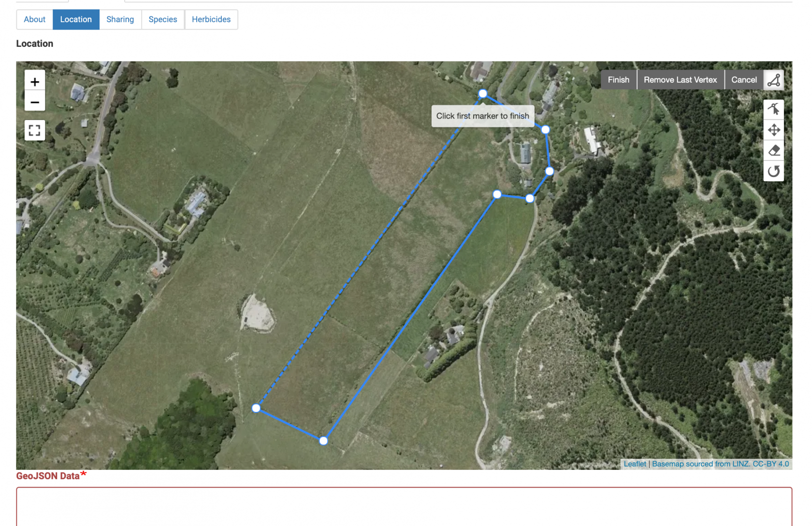
Task: Choose the eraser removal tool
Action: pos(773,151)
